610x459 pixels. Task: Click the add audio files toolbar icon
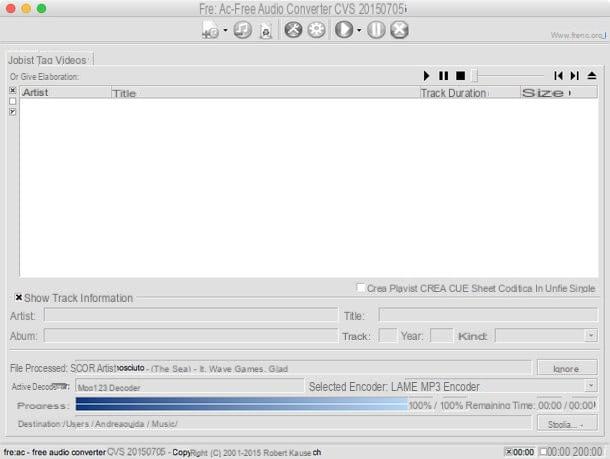pyautogui.click(x=210, y=30)
